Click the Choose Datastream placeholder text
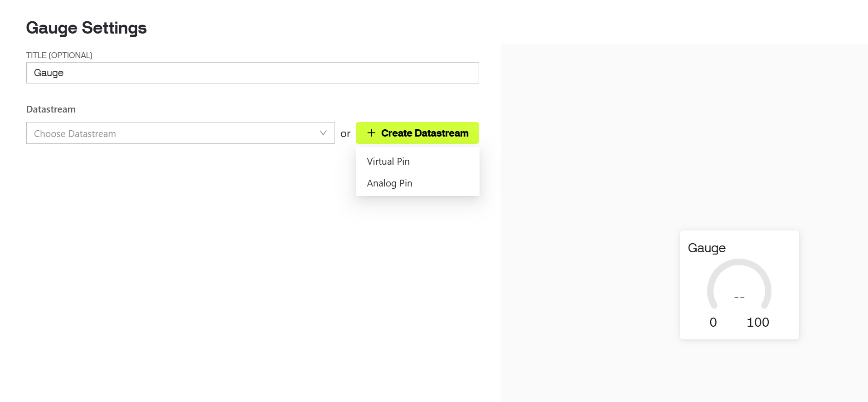Image resolution: width=868 pixels, height=402 pixels. [x=75, y=134]
